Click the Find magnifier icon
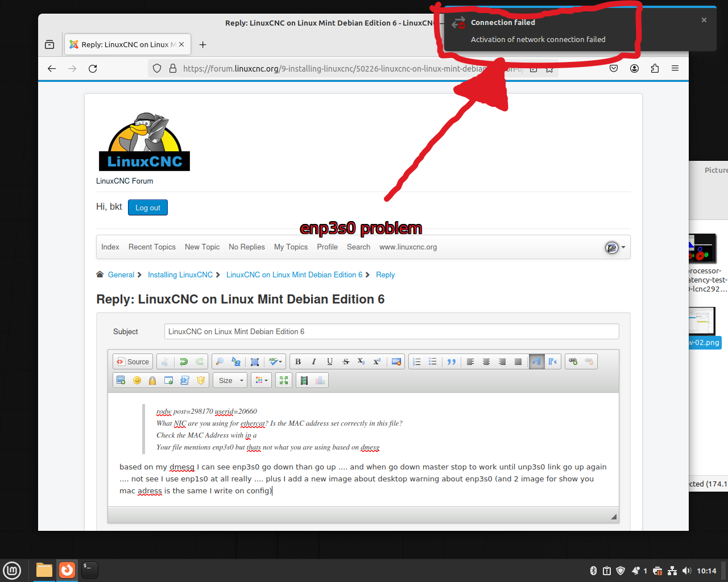The width and height of the screenshot is (728, 582). [220, 361]
